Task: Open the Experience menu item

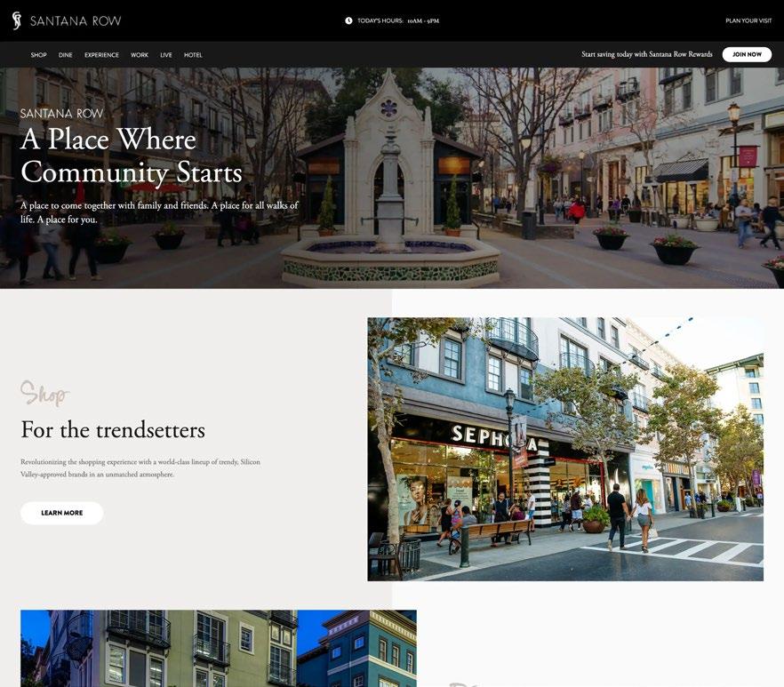Action: point(101,55)
